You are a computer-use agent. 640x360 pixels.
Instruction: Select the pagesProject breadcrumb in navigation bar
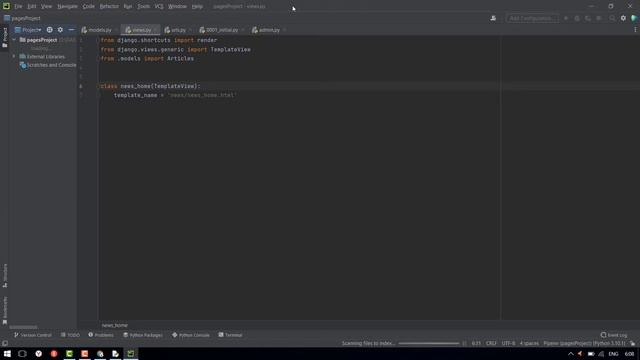pyautogui.click(x=22, y=18)
